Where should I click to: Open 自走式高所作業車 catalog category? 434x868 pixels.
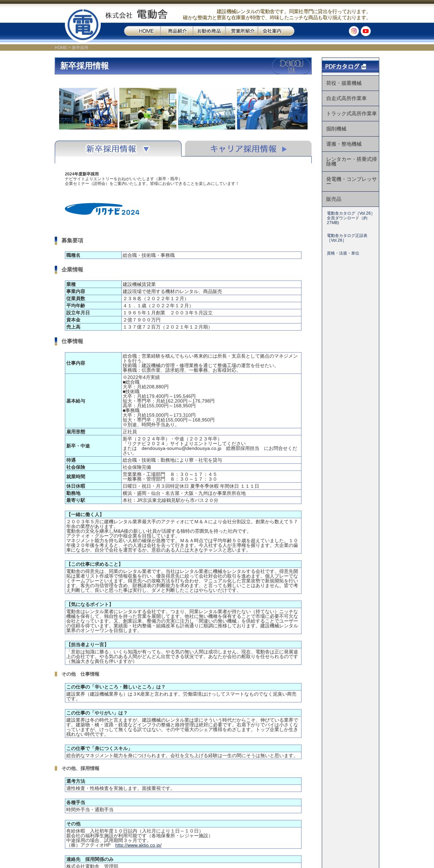click(x=350, y=98)
